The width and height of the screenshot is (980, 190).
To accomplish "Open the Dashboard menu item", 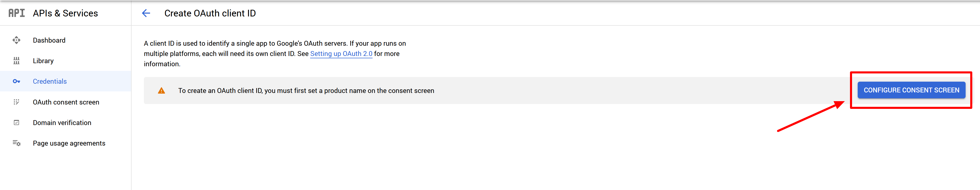I will [49, 40].
